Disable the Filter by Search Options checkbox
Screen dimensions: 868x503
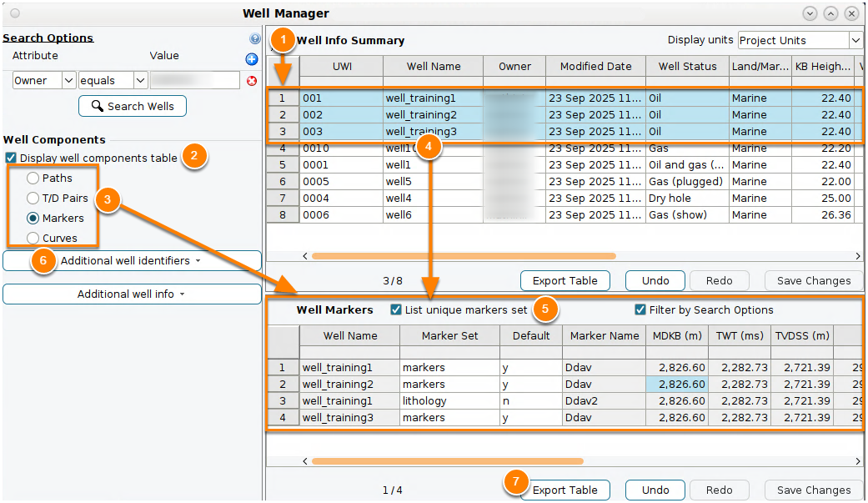click(x=640, y=309)
